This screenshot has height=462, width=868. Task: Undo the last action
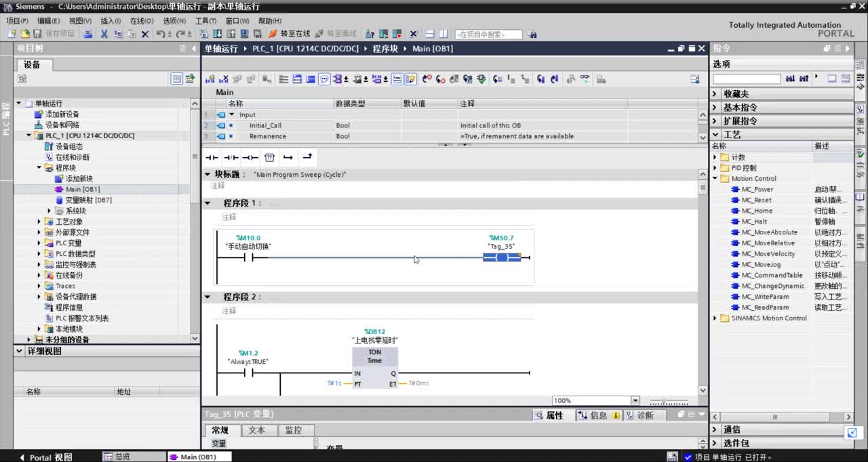pos(161,34)
